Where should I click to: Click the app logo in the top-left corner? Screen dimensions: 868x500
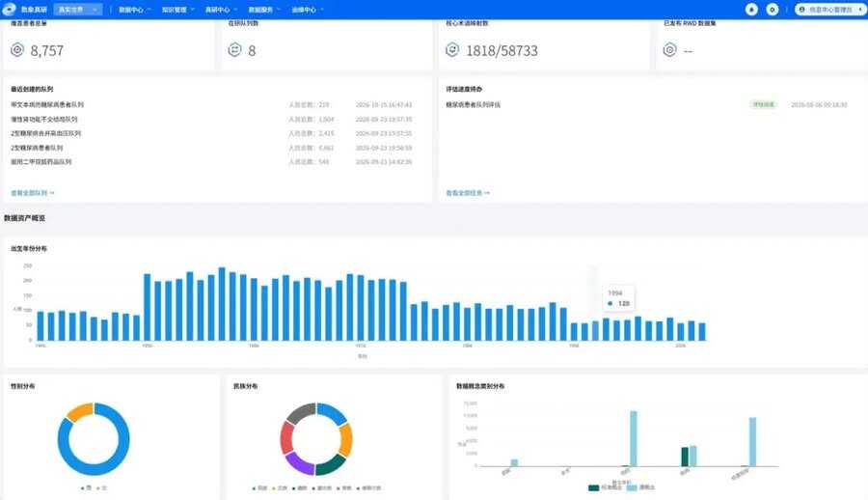[9, 9]
